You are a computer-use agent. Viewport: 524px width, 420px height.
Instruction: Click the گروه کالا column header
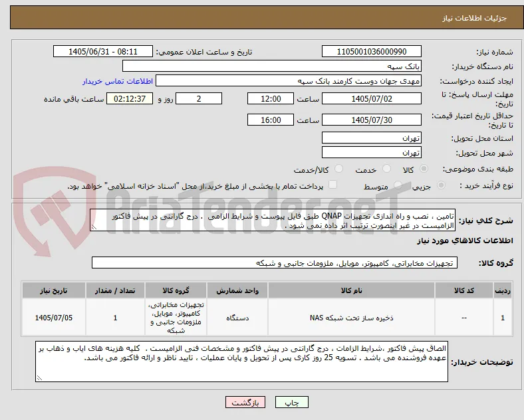[176, 290]
